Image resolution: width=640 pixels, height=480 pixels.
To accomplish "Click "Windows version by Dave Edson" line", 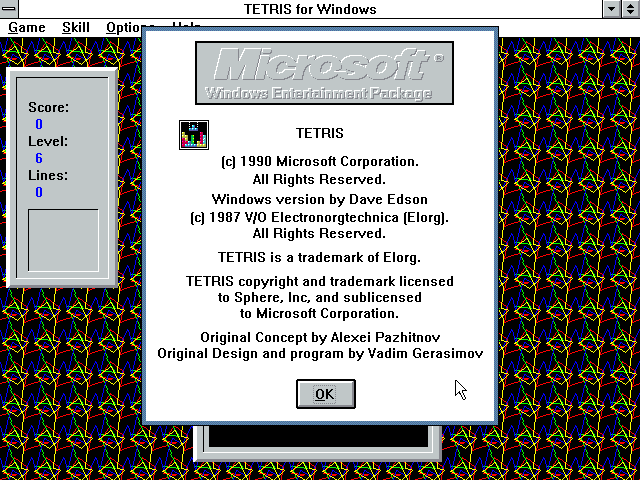I will [320, 199].
